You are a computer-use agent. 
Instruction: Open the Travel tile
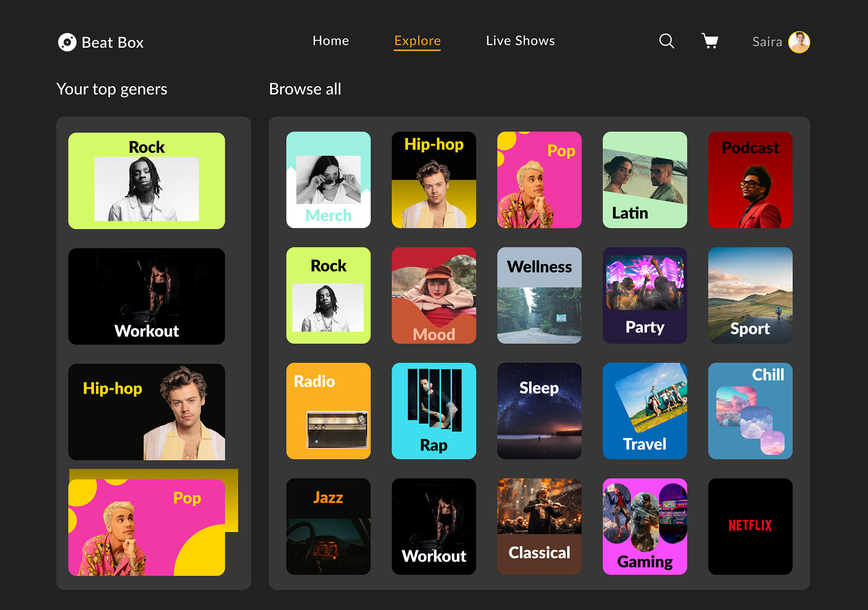[645, 411]
